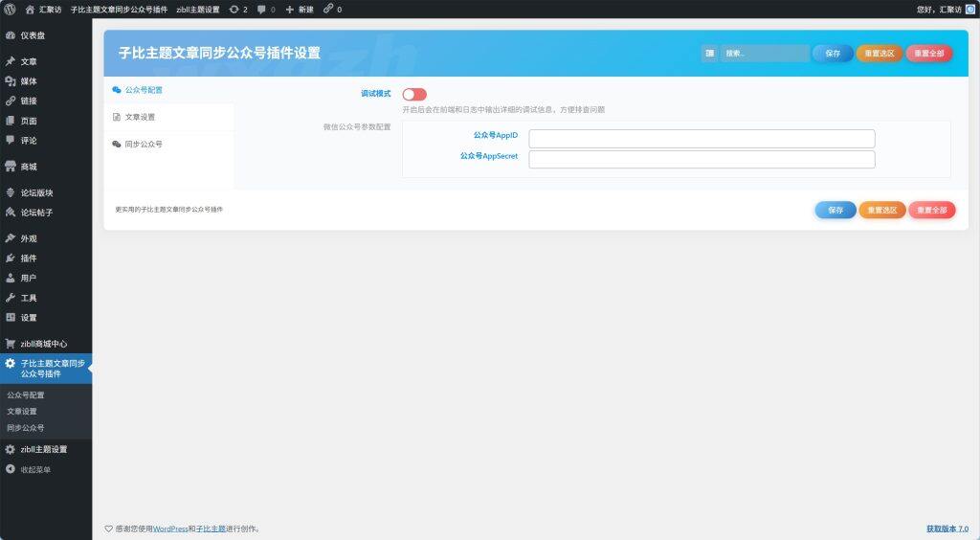
Task: Open the 子比主题 footer link
Action: (211, 529)
